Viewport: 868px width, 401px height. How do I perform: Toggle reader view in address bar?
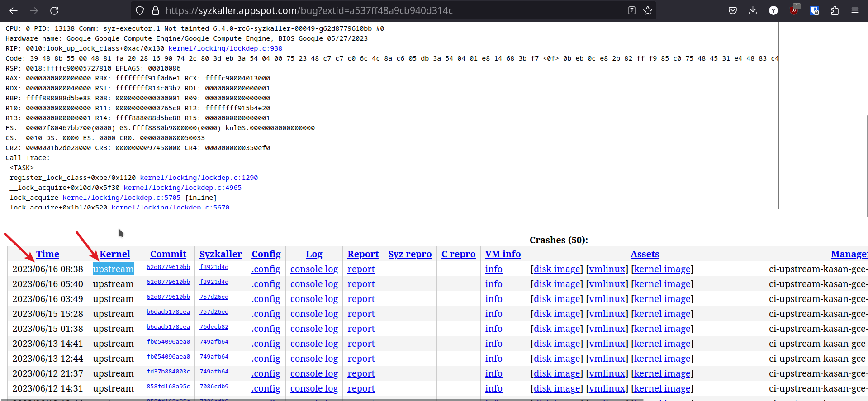pyautogui.click(x=632, y=10)
